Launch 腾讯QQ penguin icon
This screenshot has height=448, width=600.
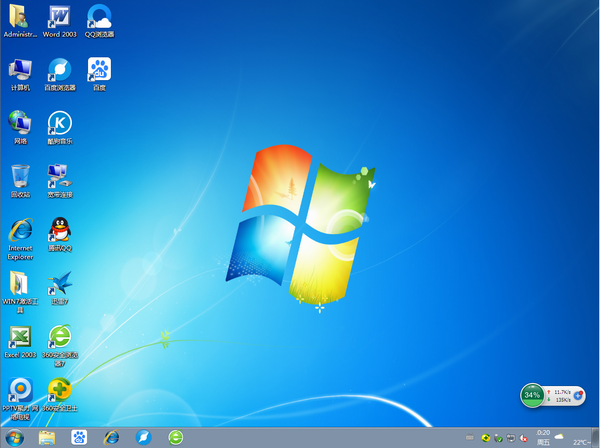pyautogui.click(x=60, y=230)
